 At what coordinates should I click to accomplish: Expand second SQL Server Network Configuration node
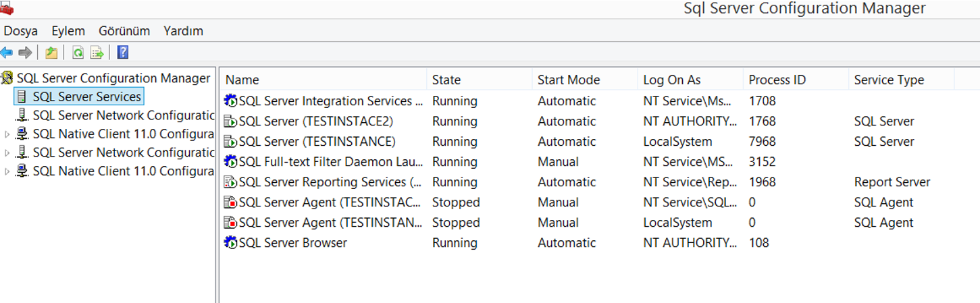7,153
